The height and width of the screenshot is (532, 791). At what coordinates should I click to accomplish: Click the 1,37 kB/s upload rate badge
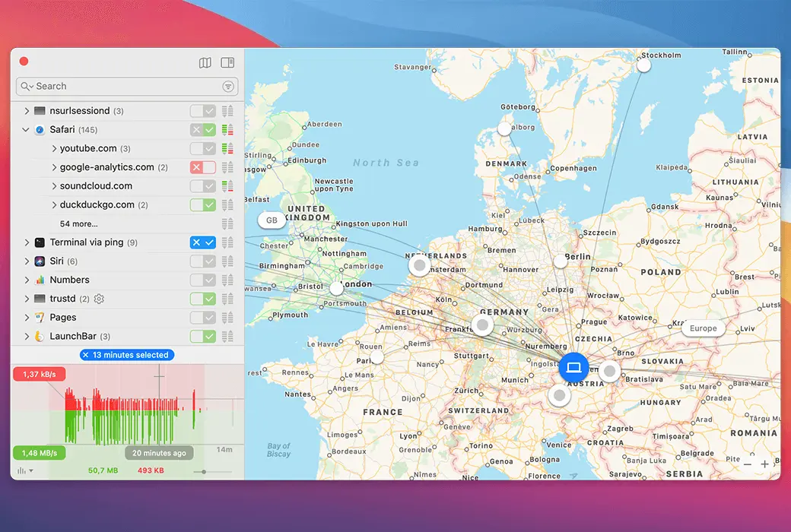40,374
